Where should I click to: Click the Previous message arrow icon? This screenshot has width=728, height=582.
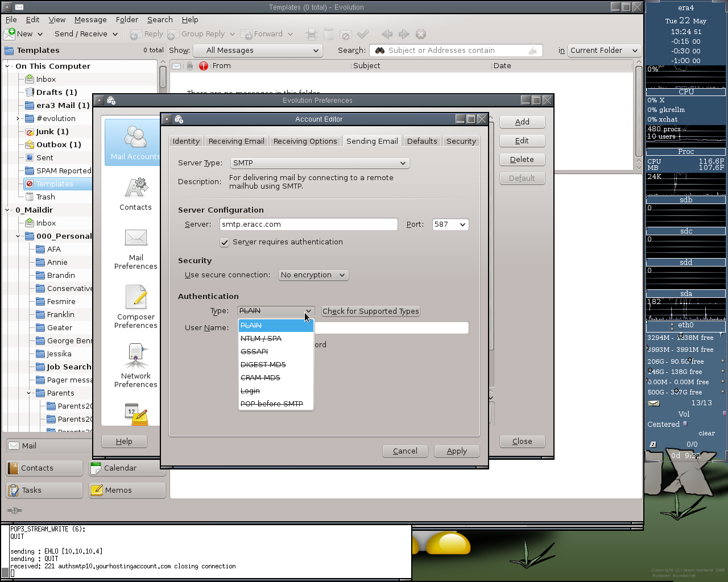(x=387, y=34)
